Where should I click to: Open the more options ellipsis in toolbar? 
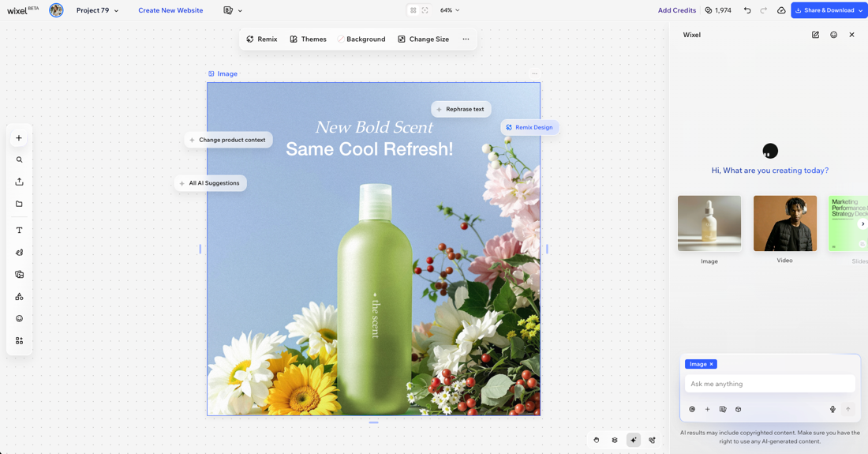click(x=466, y=39)
